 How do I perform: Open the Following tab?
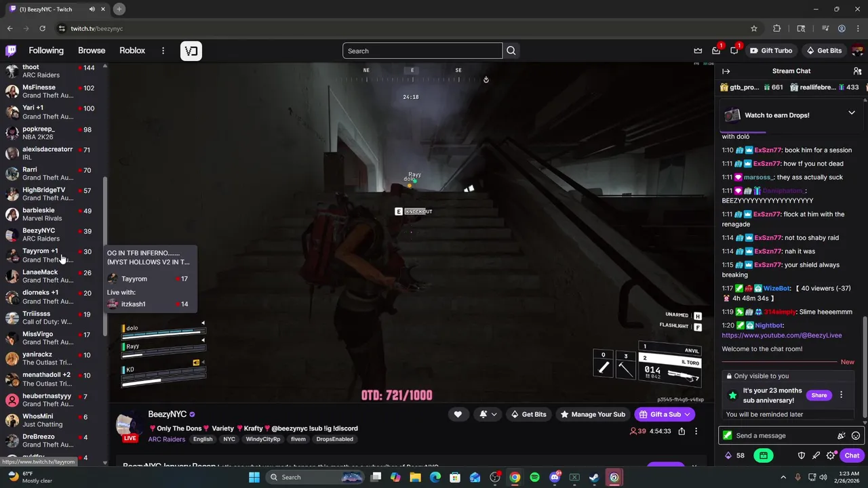tap(46, 51)
